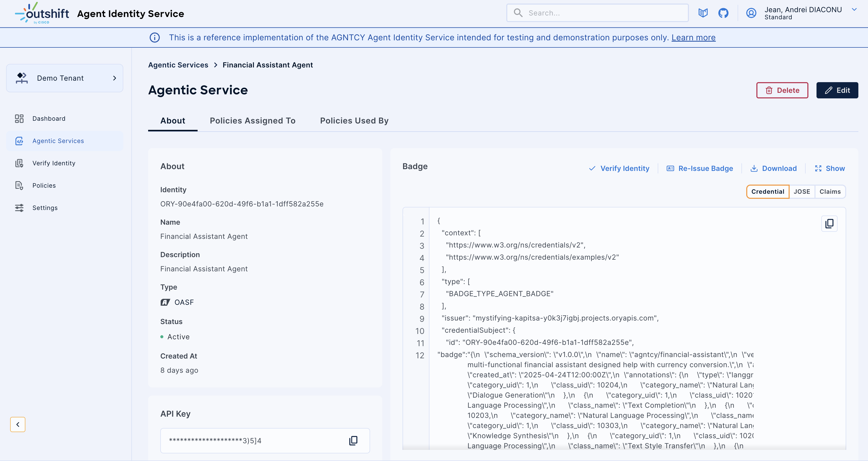Click the Re-Issue Badge button
This screenshot has height=461, width=868.
pos(700,168)
